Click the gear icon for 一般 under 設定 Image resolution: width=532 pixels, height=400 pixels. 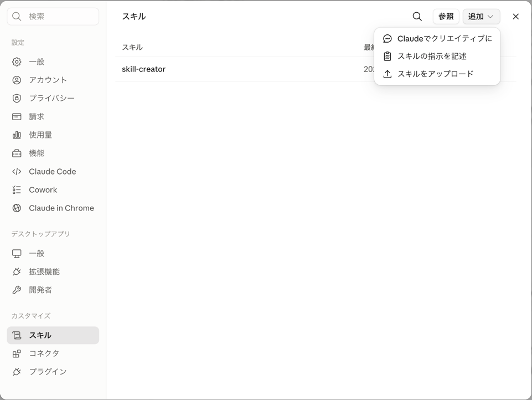[17, 62]
